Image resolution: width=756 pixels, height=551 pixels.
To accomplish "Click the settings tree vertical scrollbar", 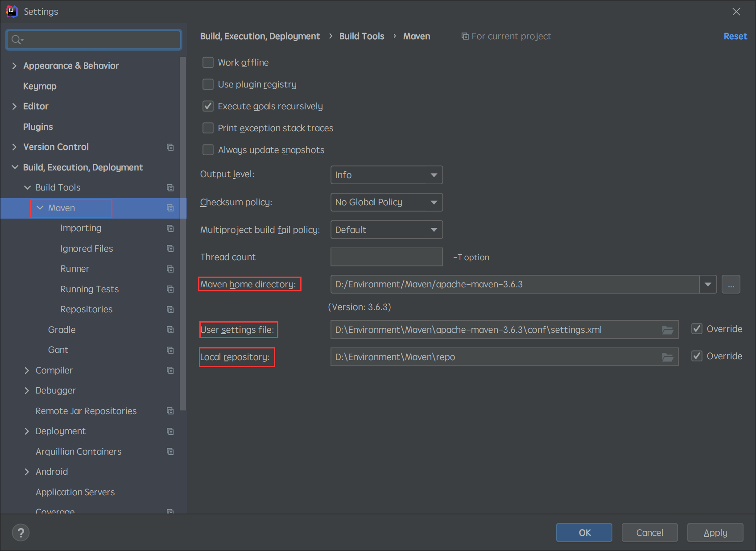I will tap(182, 234).
